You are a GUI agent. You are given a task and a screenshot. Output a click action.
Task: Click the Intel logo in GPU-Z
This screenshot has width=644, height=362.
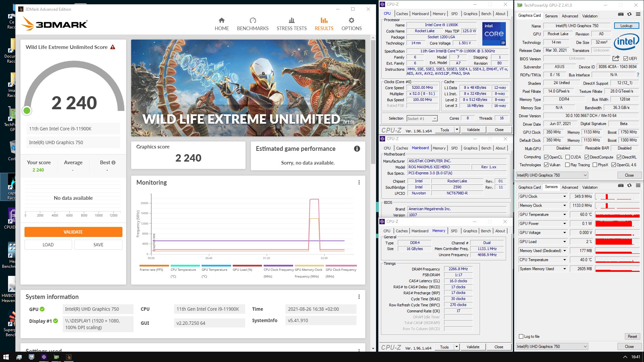(626, 42)
